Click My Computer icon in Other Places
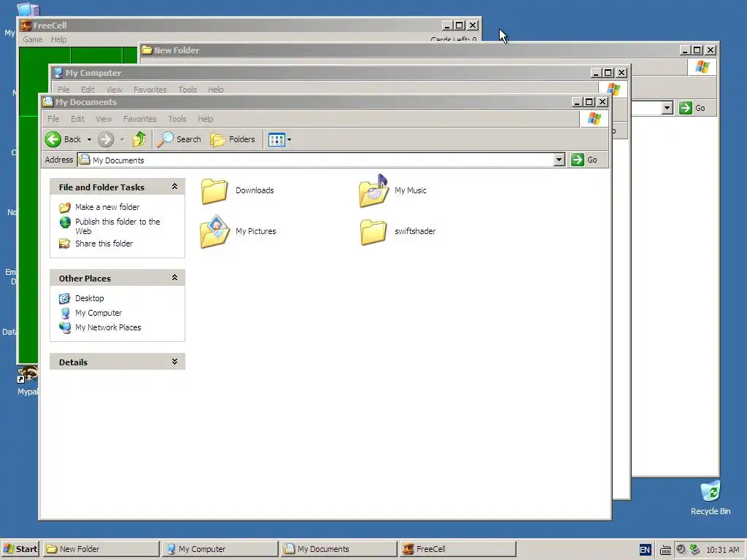747x560 pixels. 65,314
